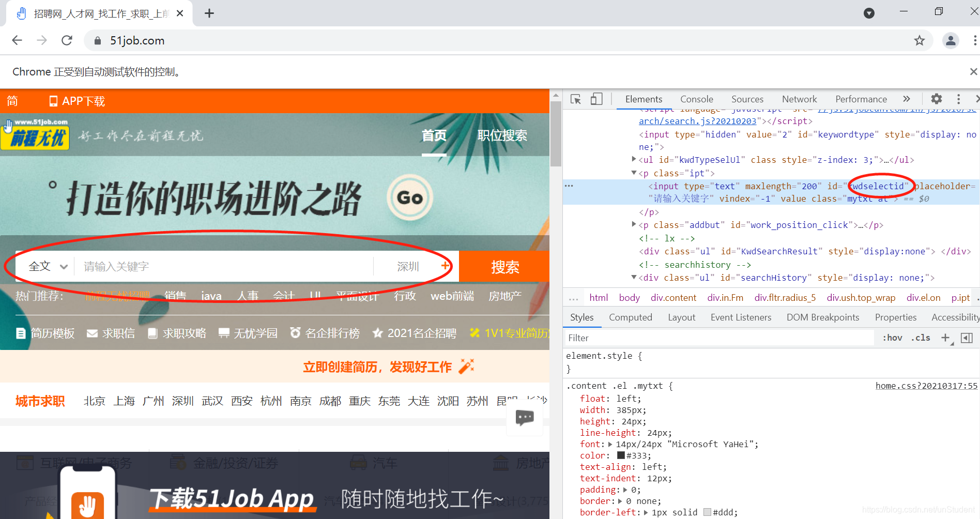Expand the border-left property triangle

[646, 512]
